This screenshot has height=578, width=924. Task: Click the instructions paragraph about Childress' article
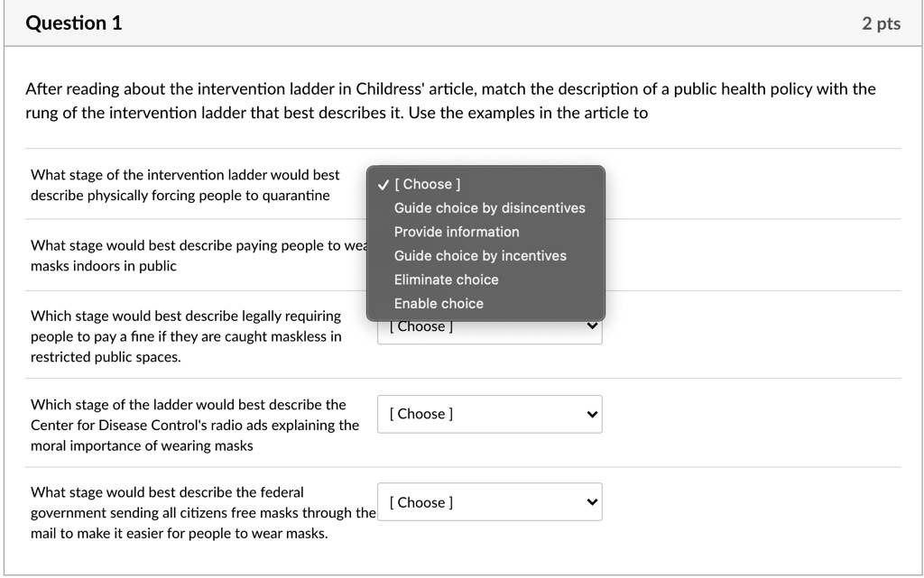click(x=450, y=101)
